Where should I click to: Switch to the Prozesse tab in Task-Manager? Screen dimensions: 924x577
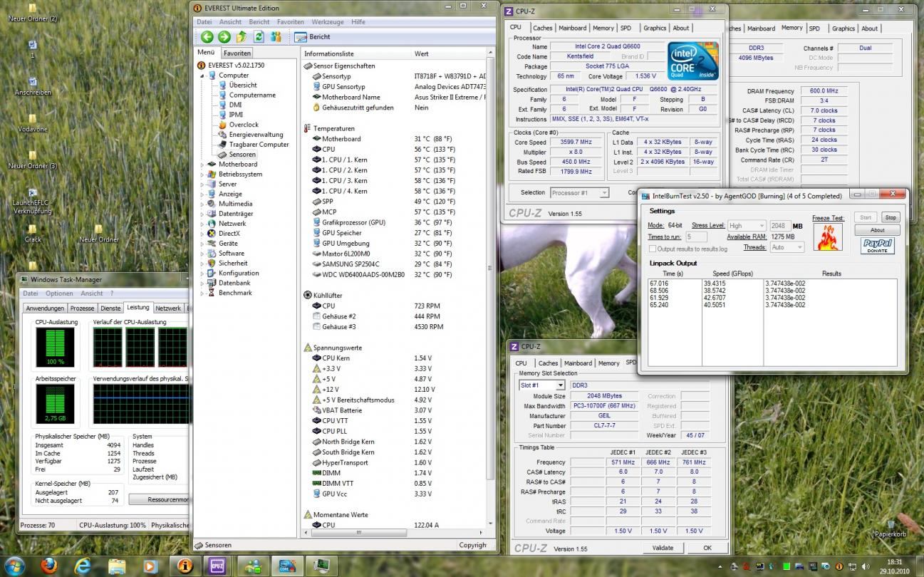83,308
